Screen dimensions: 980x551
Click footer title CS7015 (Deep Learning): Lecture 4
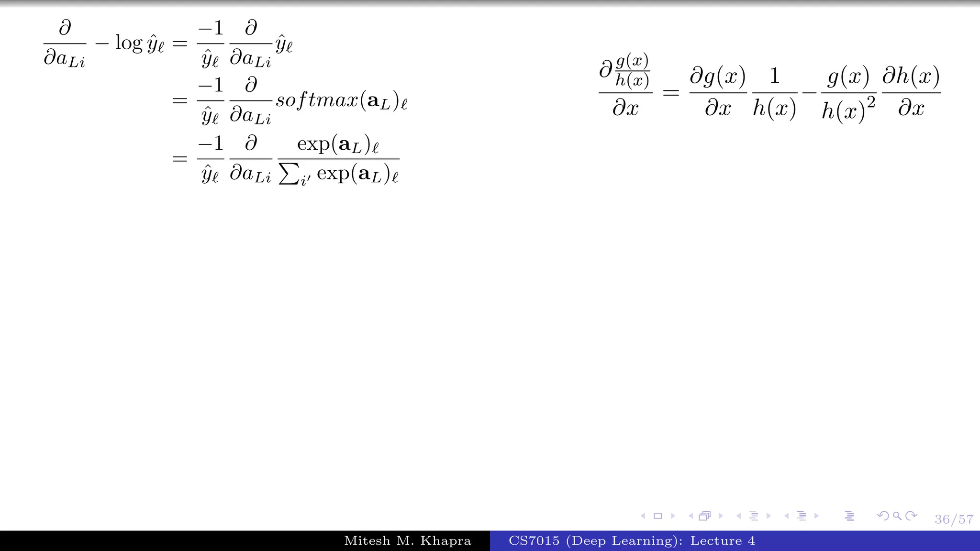click(x=632, y=541)
